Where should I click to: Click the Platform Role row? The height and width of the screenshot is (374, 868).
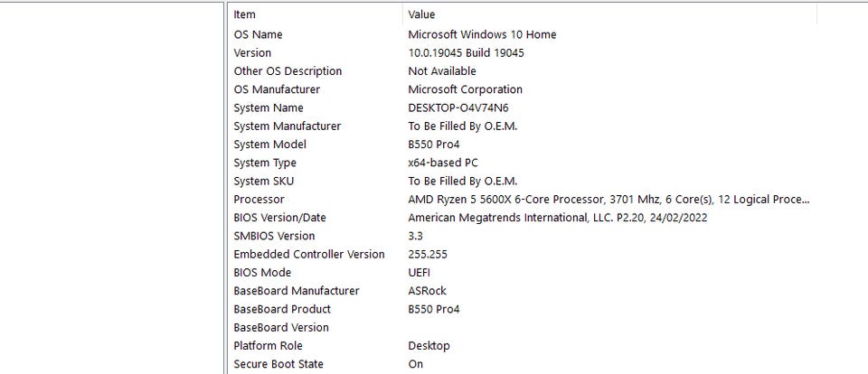268,346
